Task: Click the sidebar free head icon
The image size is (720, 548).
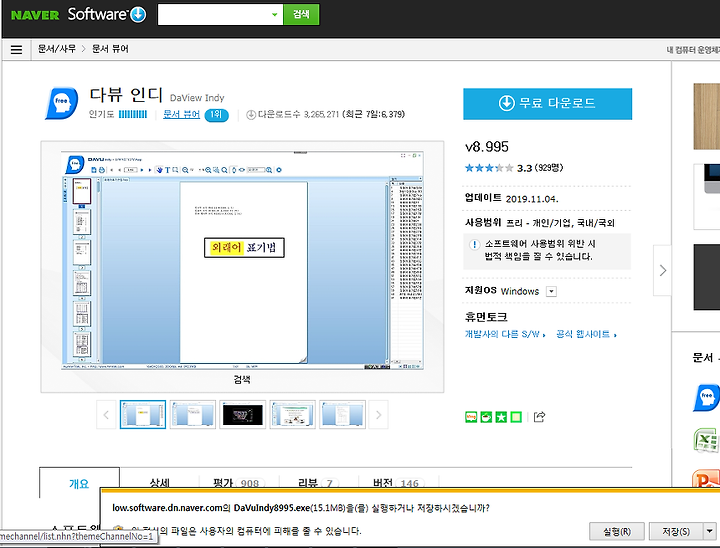Action: tap(707, 397)
